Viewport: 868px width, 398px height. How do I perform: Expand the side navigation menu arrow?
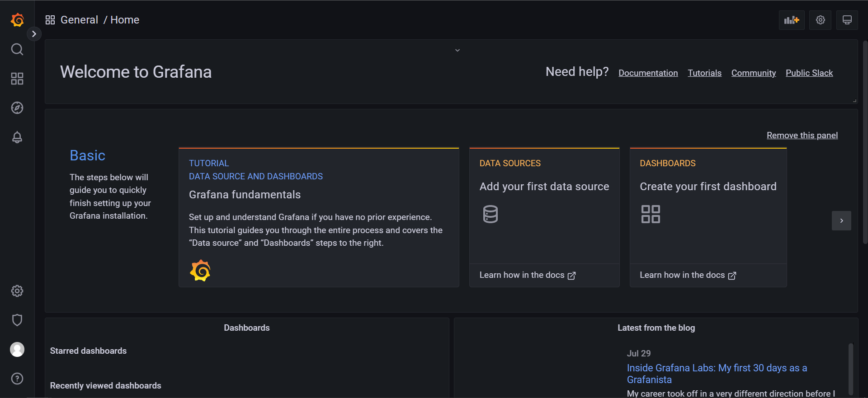(34, 34)
